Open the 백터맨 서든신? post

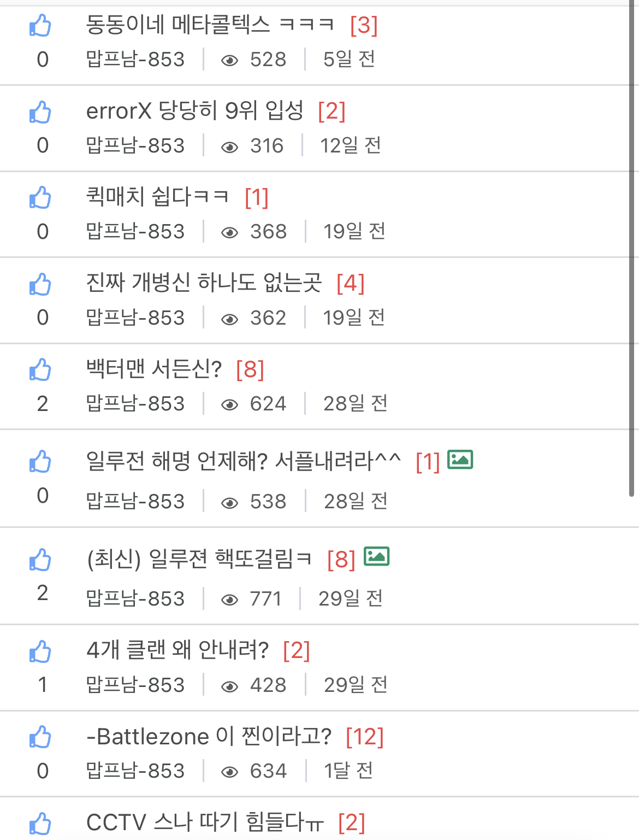(154, 369)
